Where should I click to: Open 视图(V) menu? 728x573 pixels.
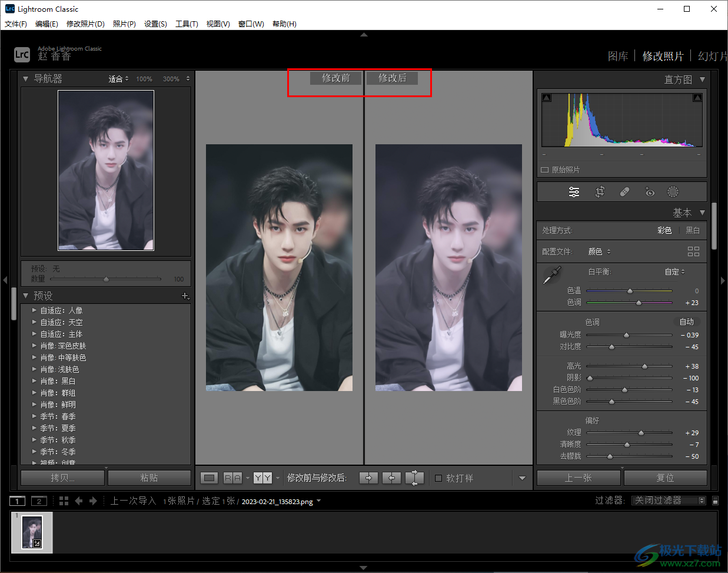218,24
